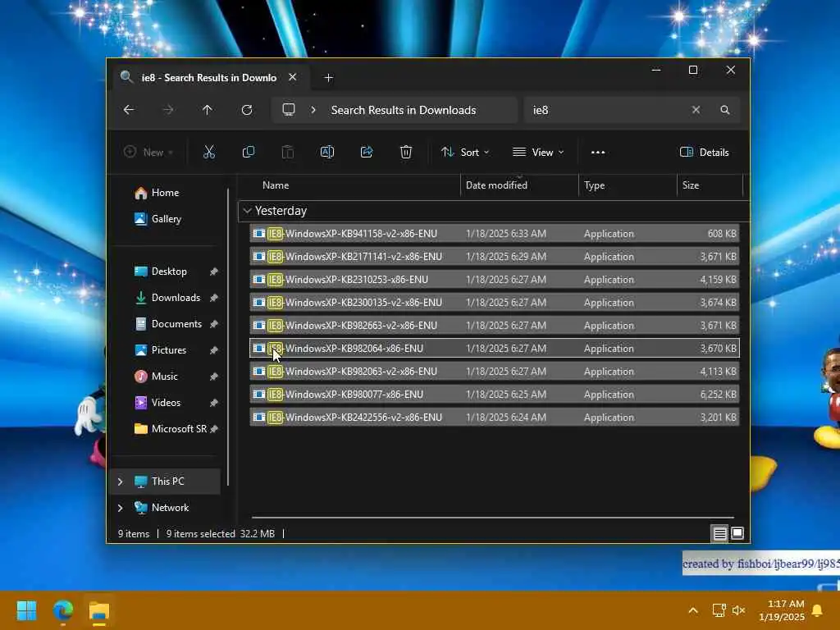Click the PC icon in address bar

coord(288,110)
